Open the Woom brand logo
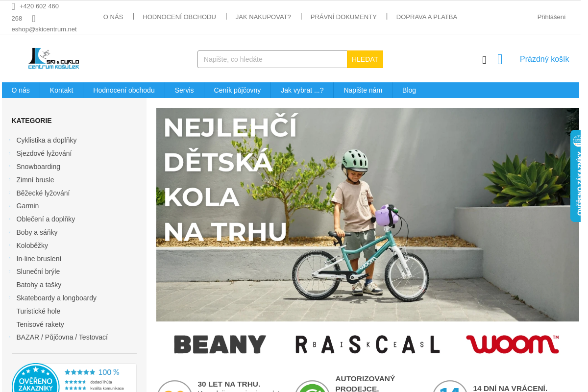 coord(512,344)
